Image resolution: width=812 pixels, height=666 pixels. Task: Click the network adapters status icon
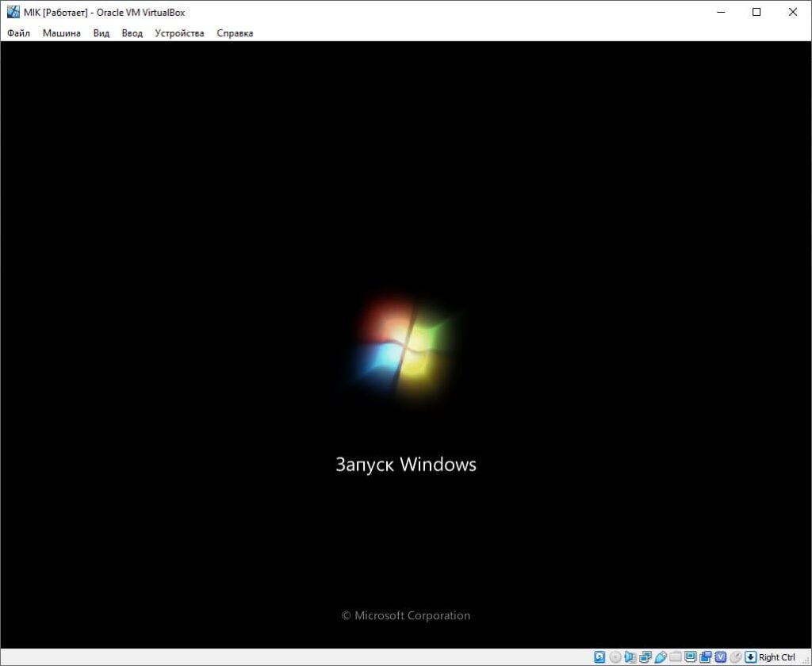click(x=645, y=657)
